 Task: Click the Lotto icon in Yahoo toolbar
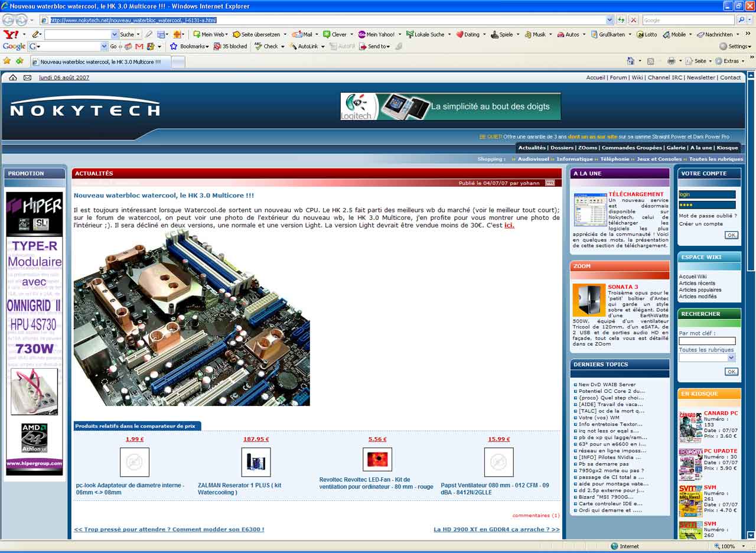point(640,34)
